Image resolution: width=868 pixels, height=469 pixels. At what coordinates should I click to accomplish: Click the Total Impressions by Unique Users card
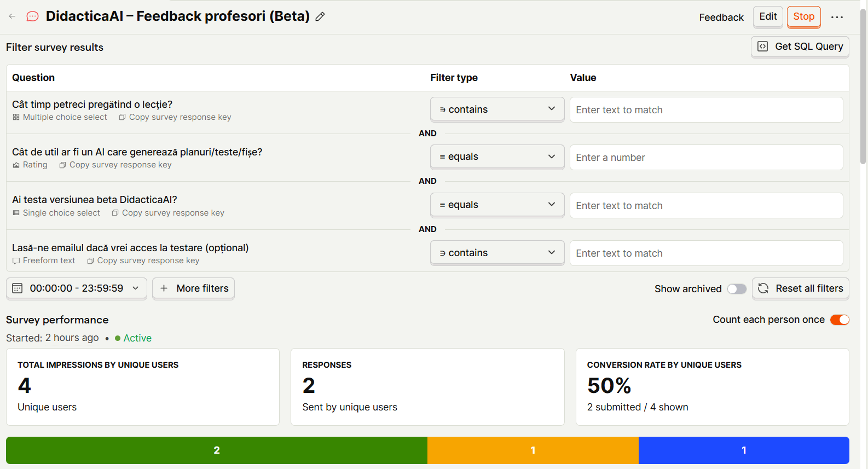[143, 387]
